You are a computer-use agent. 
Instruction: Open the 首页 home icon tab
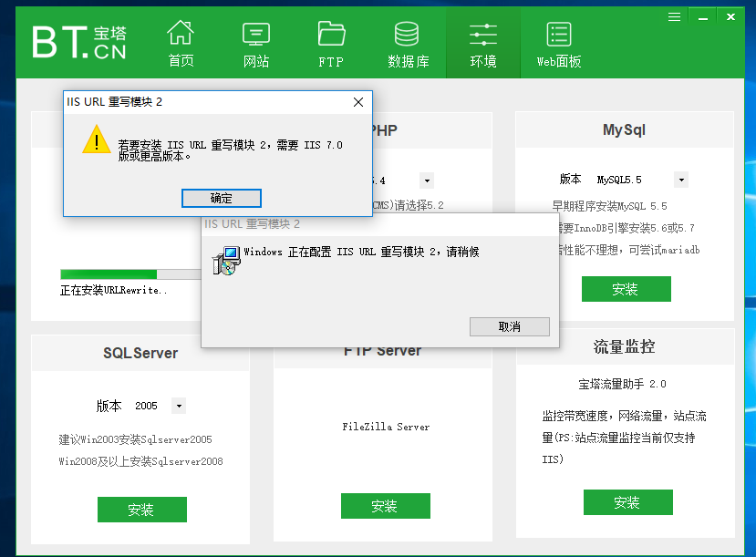point(181,44)
